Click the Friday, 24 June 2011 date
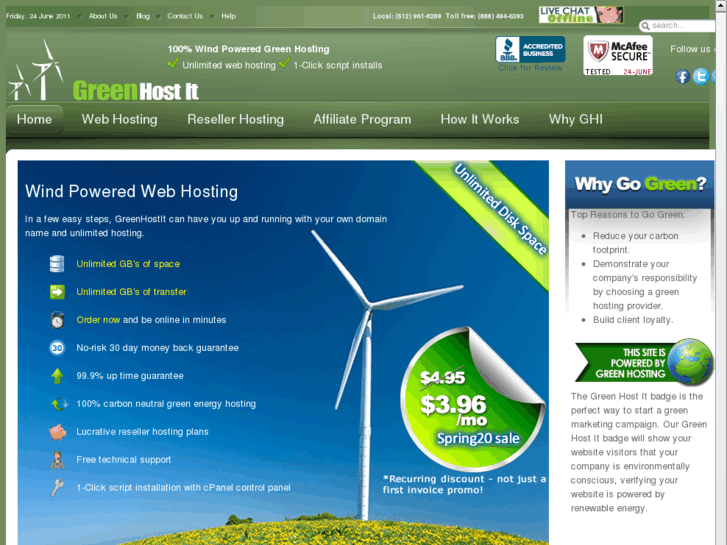 38,16
